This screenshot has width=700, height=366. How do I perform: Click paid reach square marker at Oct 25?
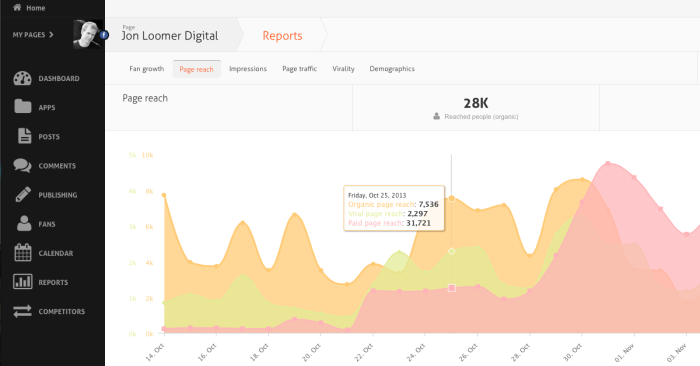[x=451, y=288]
